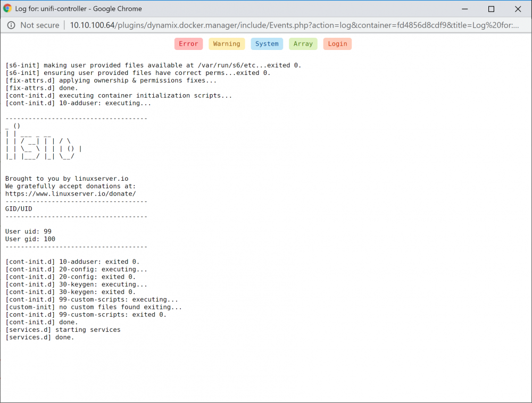This screenshot has width=532, height=403.
Task: Click '10-adduser: executing...' log line
Action: click(x=78, y=103)
